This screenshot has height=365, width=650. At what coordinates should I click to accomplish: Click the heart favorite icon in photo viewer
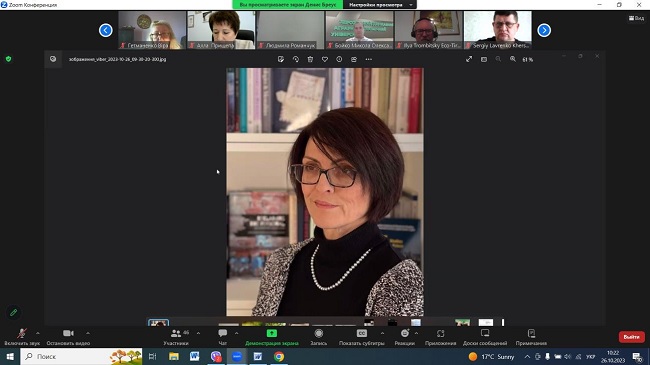click(325, 59)
